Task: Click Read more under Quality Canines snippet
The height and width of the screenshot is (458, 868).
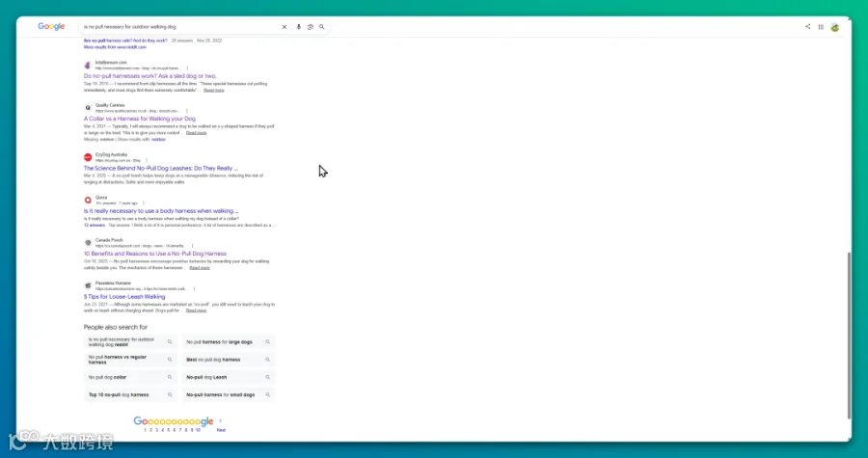Action: (196, 133)
